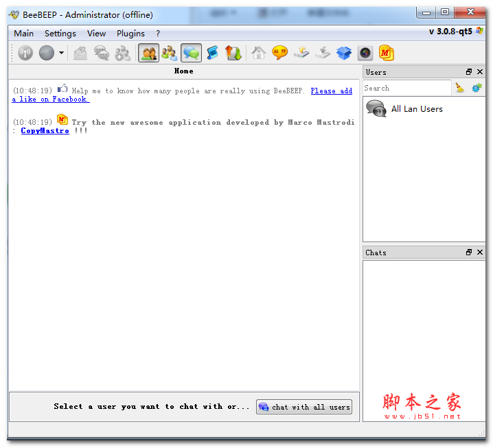Click the Home house toolbar icon
The height and width of the screenshot is (448, 493).
point(258,52)
